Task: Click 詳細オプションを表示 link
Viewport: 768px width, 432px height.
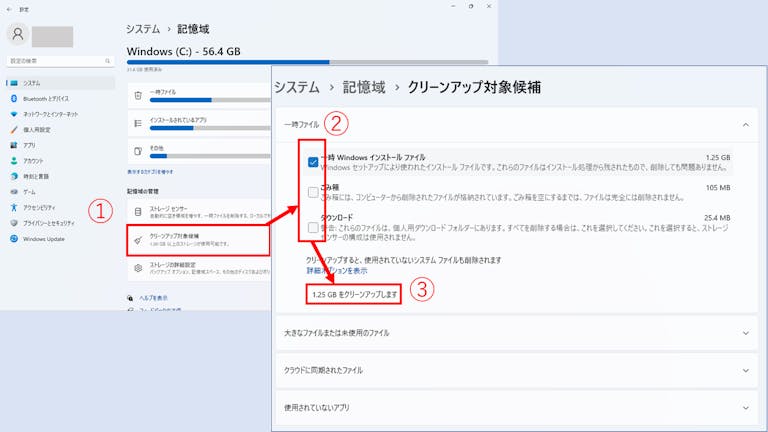Action: pyautogui.click(x=337, y=270)
